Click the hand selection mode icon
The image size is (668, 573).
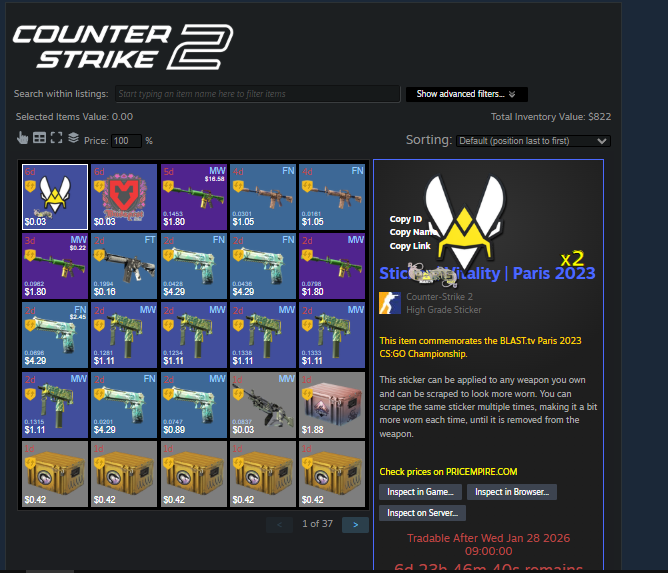22,138
